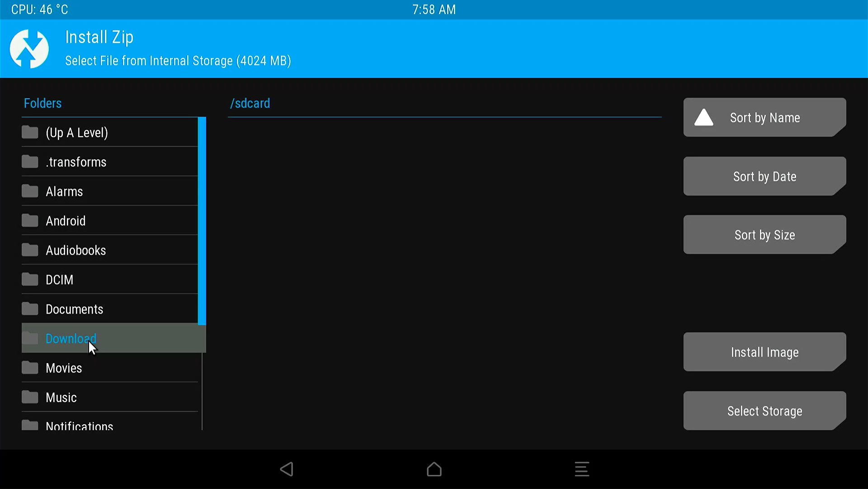This screenshot has width=868, height=489.
Task: Click the Alarms folder icon
Action: coord(30,191)
